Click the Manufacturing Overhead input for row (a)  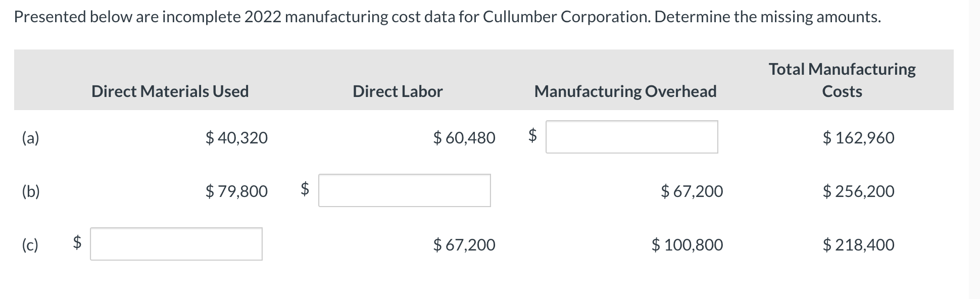(x=631, y=135)
